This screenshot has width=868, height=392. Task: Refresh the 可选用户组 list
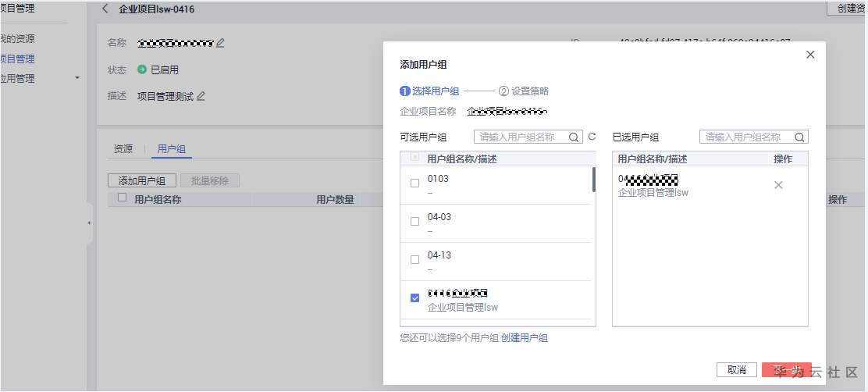coord(592,136)
